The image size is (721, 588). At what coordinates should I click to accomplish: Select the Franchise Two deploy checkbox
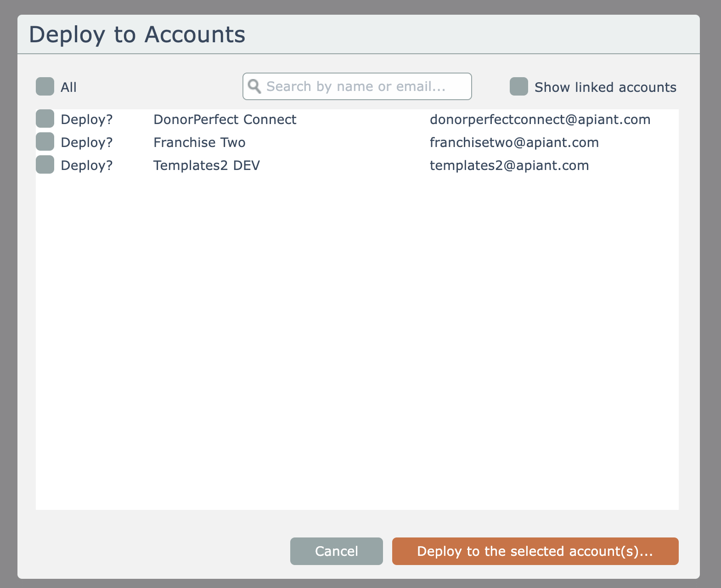coord(45,141)
